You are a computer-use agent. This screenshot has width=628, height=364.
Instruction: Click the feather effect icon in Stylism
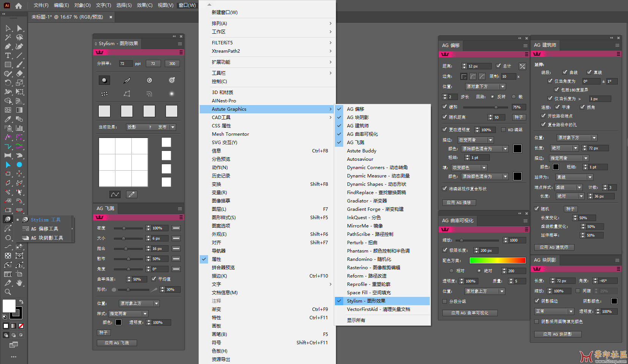[x=127, y=80]
